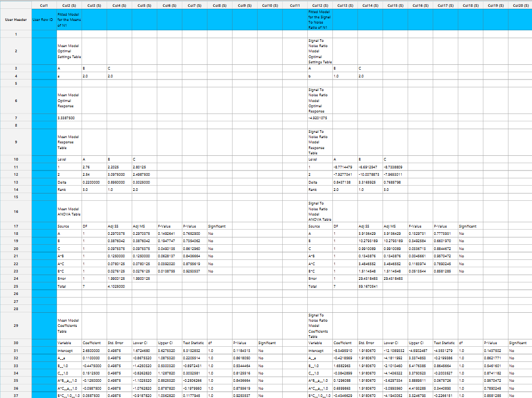Select row header number 25

point(16,286)
